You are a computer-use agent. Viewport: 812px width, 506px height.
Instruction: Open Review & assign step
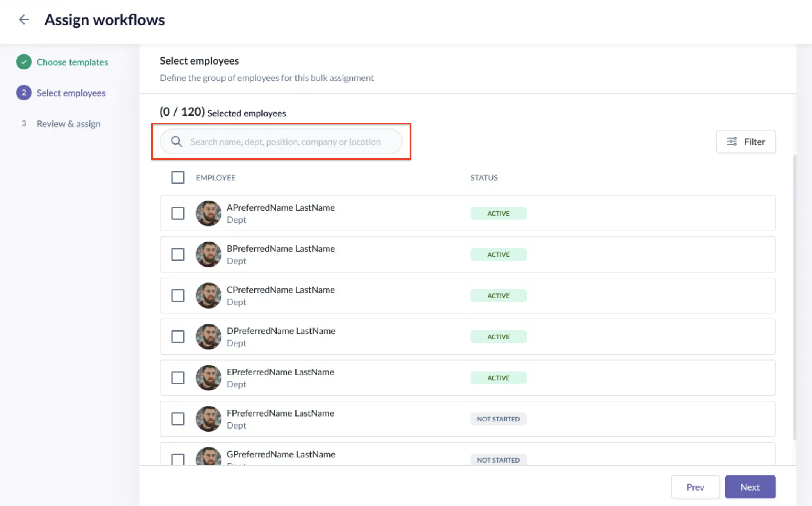click(68, 124)
